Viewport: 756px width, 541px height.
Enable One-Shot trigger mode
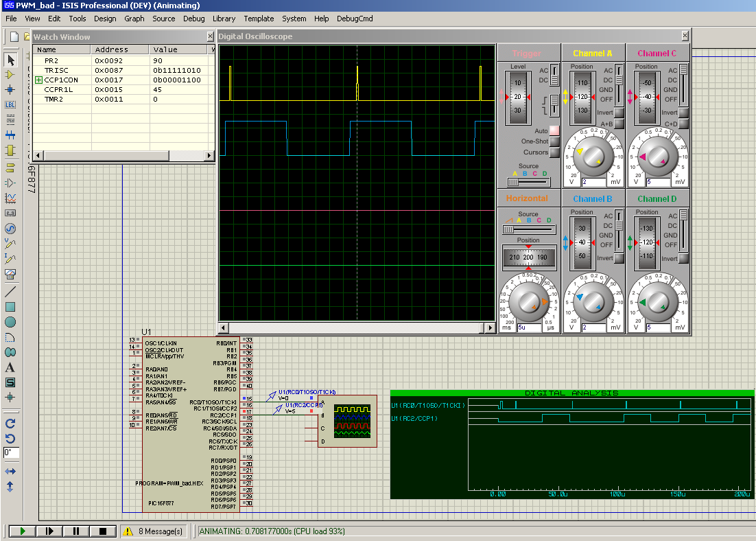click(x=554, y=141)
